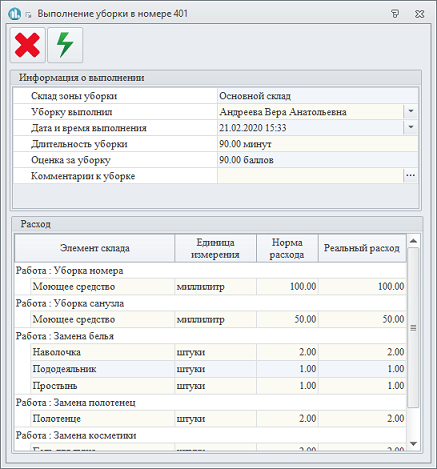The height and width of the screenshot is (469, 437).
Task: Click the green lightning execute icon
Action: point(65,45)
